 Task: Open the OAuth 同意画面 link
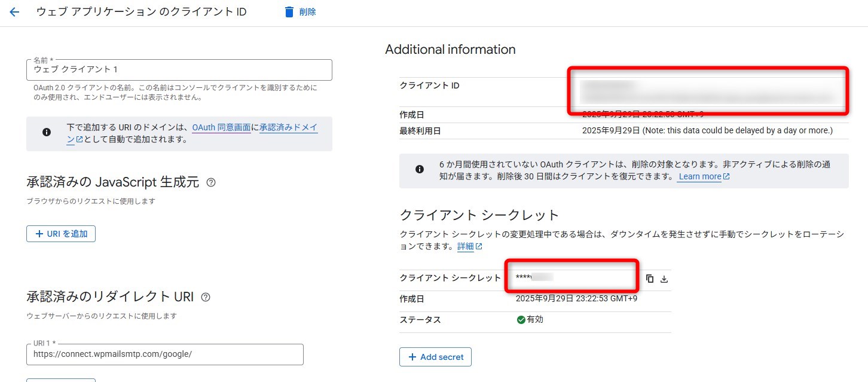[221, 127]
